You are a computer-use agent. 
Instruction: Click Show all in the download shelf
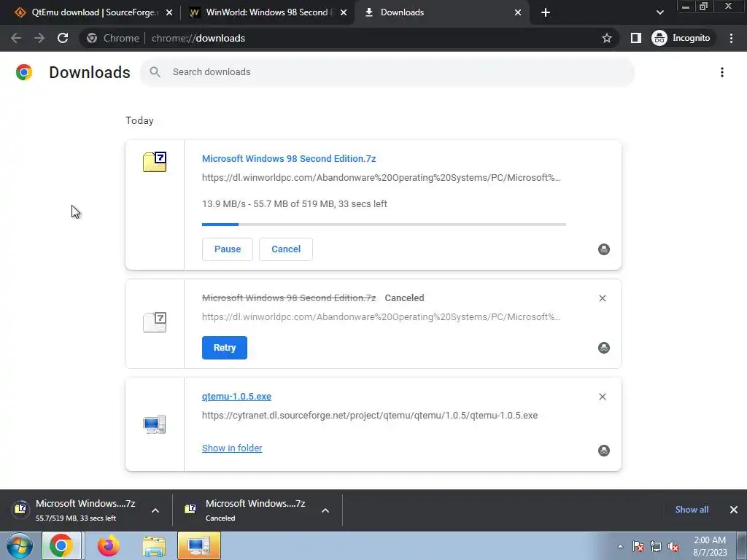(x=692, y=510)
